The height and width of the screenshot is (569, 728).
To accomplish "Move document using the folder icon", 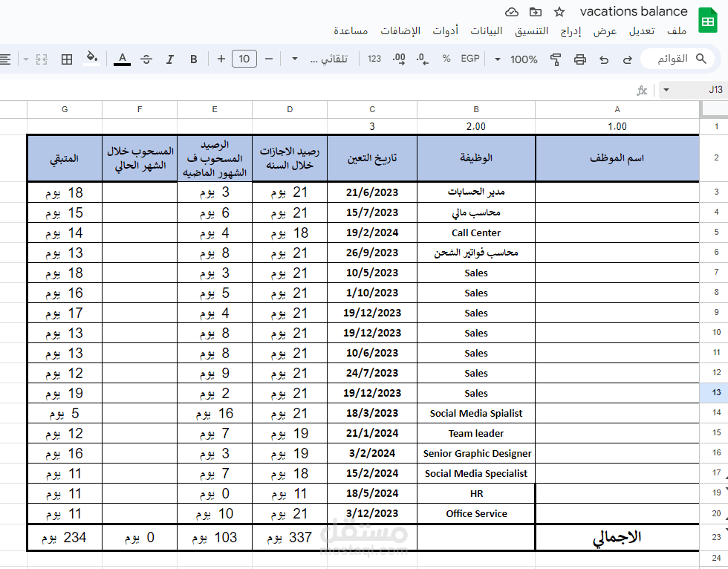I will pyautogui.click(x=536, y=12).
